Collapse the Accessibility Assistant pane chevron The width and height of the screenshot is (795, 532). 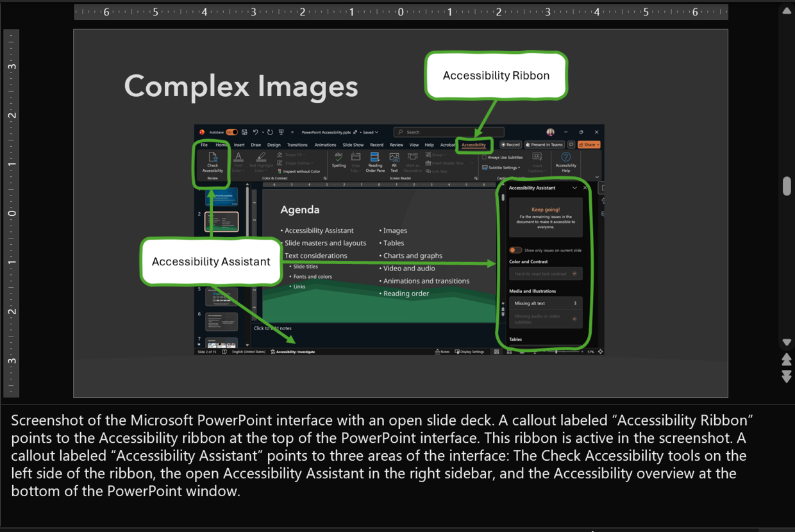click(x=574, y=188)
